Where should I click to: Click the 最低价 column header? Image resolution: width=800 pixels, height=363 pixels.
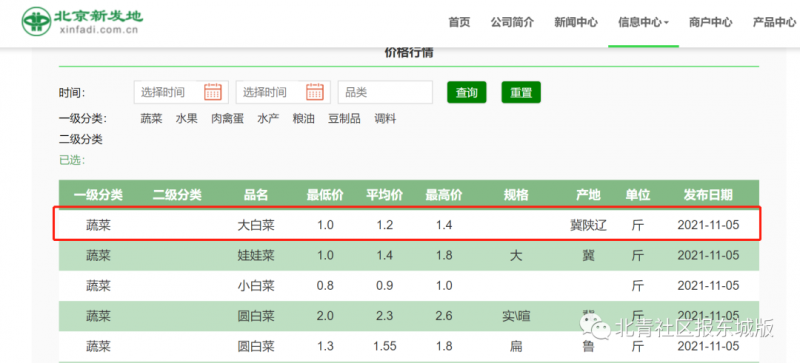325,195
